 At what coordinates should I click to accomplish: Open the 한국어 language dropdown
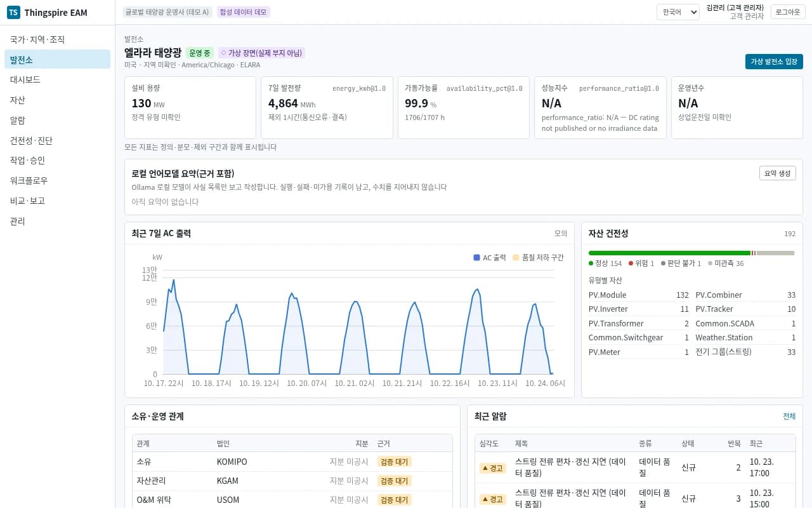[678, 12]
